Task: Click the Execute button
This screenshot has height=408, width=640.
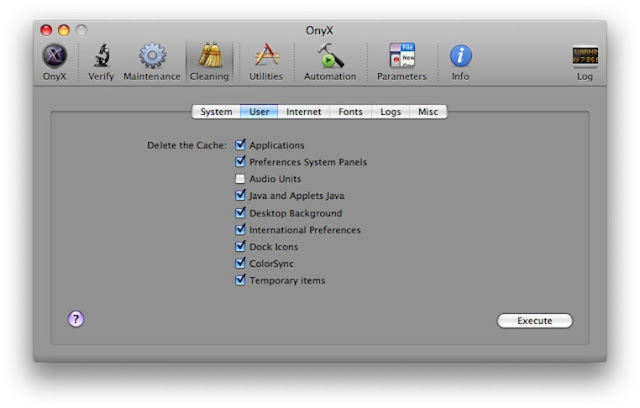Action: coord(535,321)
